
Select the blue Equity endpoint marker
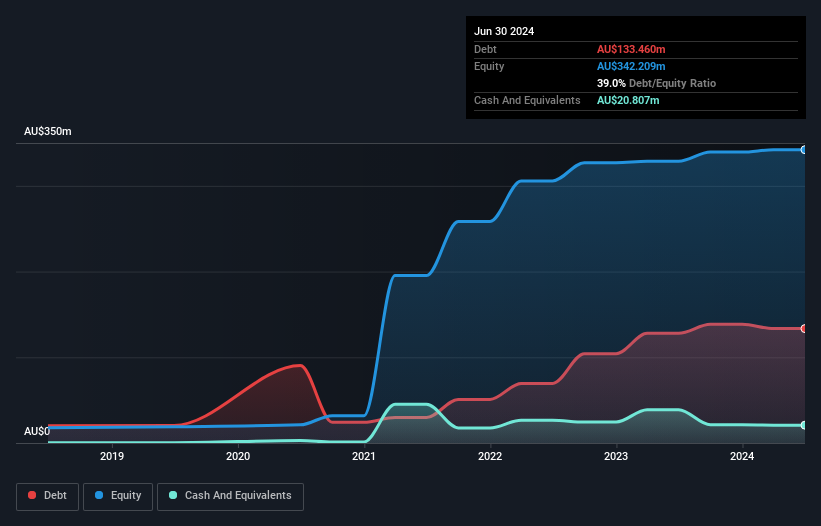click(x=804, y=150)
